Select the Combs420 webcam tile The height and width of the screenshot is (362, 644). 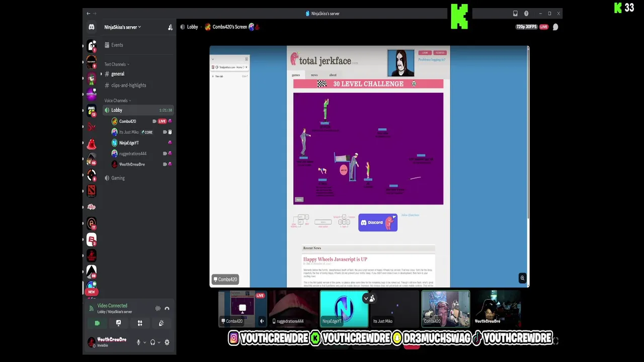coord(445,308)
